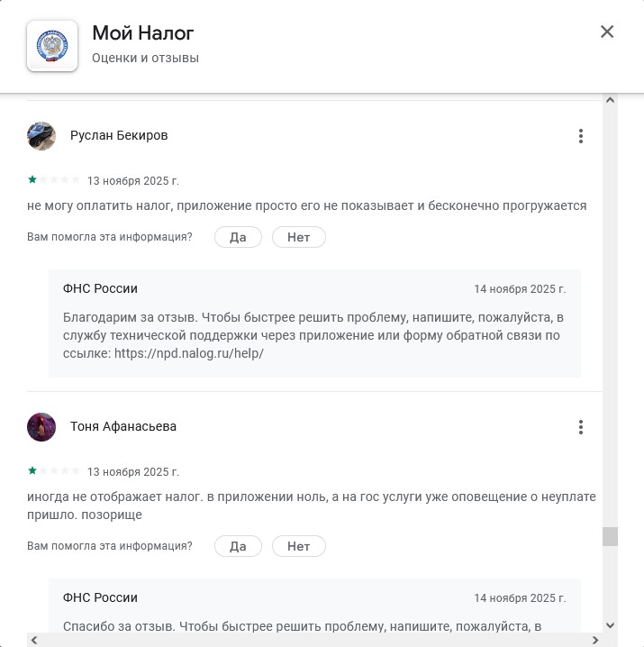This screenshot has height=647, width=644.
Task: Open options menu for Тоня Афанасьева's review
Action: (581, 427)
